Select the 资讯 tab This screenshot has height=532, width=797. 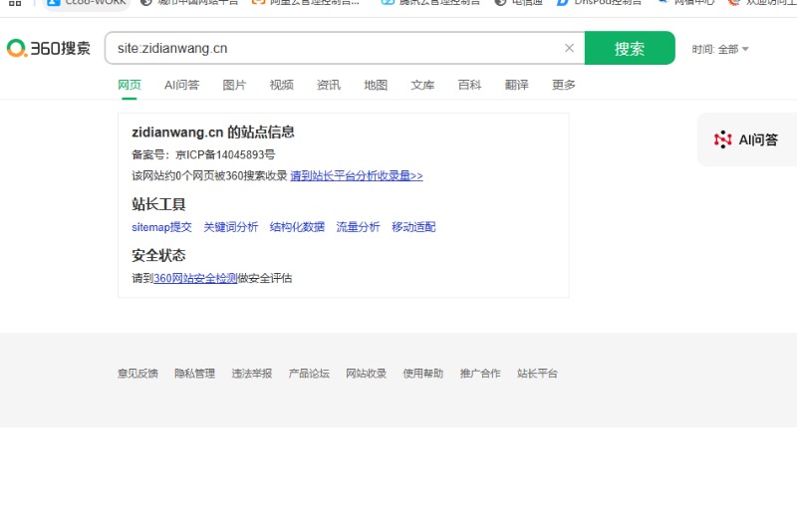[x=329, y=85]
